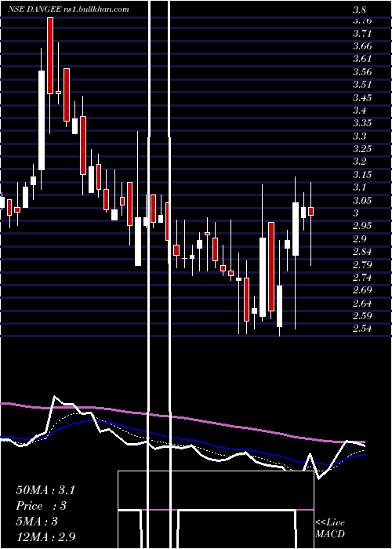The width and height of the screenshot is (392, 549).
Task: Click the 2.64 price axis label
Action: pyautogui.click(x=362, y=304)
